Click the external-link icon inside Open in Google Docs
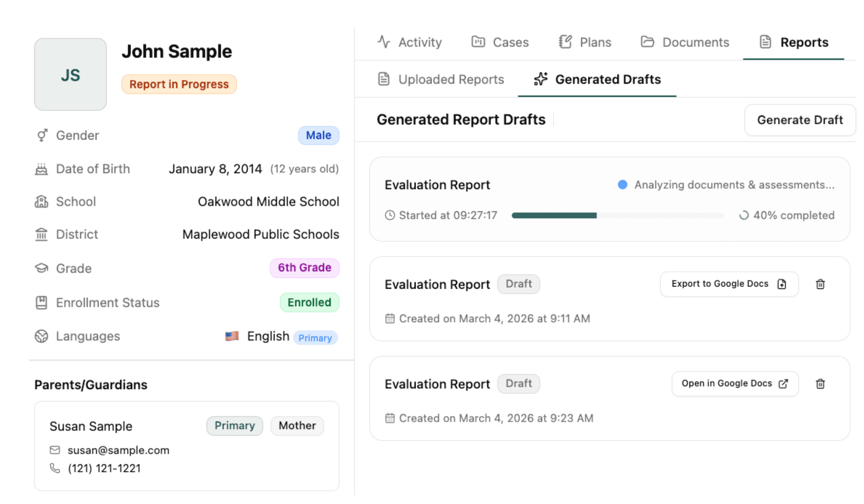This screenshot has height=504, width=864. [x=783, y=383]
